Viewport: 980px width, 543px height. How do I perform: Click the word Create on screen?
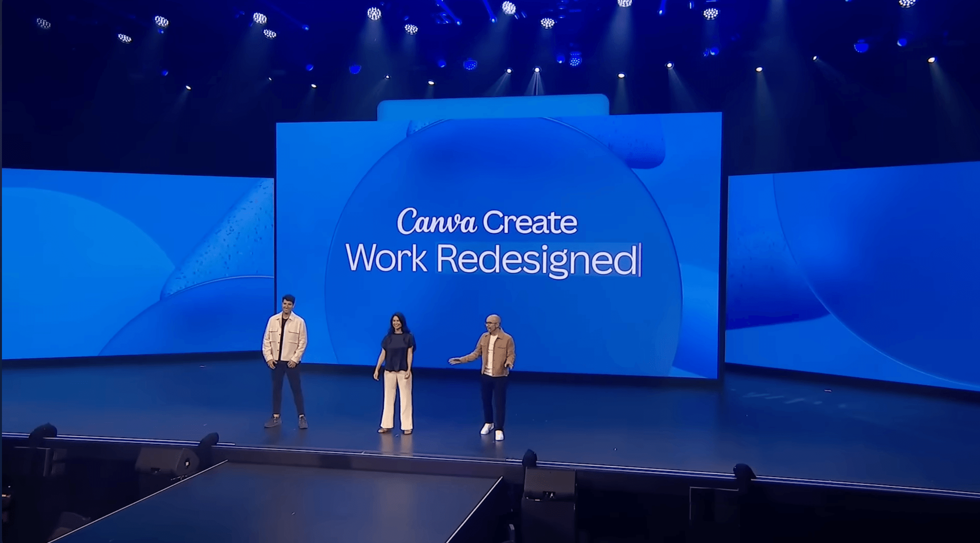tap(530, 222)
